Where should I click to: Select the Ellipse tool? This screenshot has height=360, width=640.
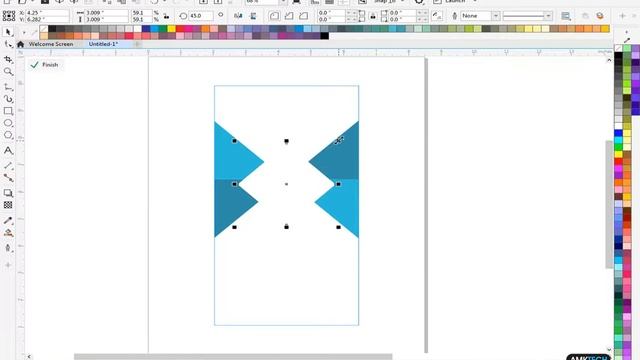[x=8, y=123]
